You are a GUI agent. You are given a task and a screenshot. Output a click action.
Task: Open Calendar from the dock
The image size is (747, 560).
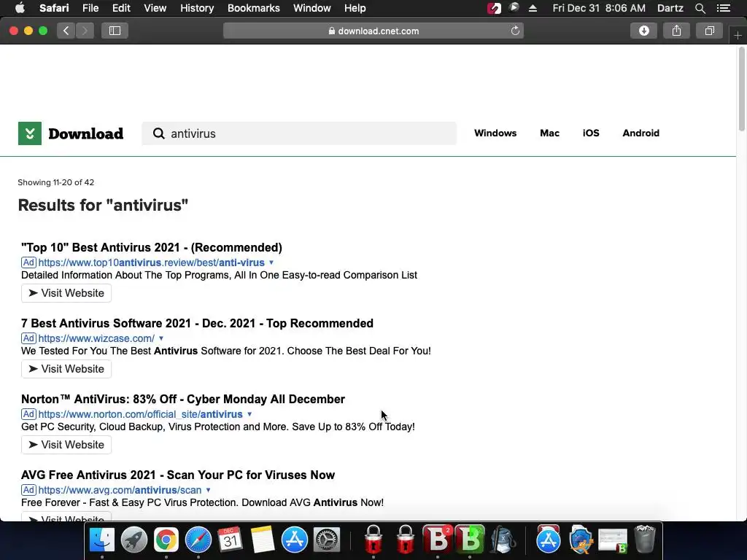pos(230,540)
